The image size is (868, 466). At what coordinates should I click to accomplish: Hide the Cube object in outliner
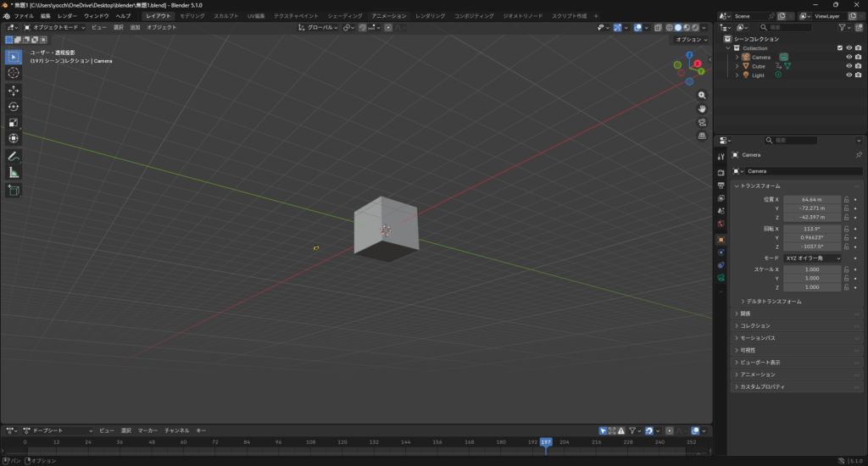[849, 66]
